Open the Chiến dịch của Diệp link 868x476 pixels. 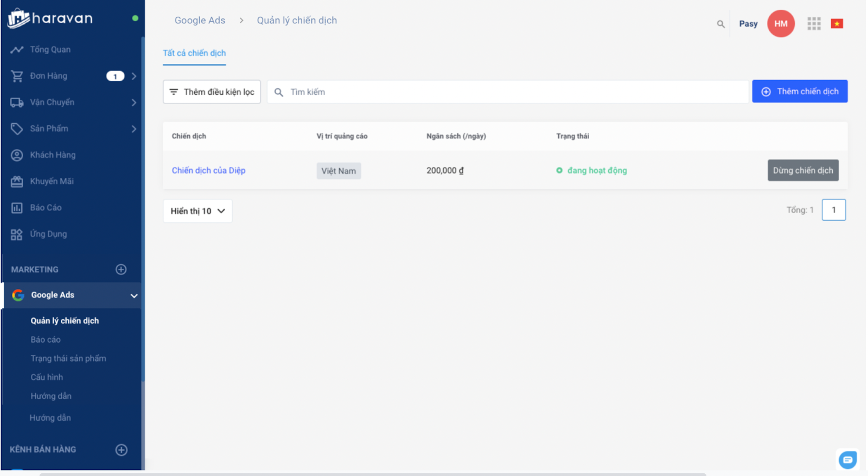[208, 170]
